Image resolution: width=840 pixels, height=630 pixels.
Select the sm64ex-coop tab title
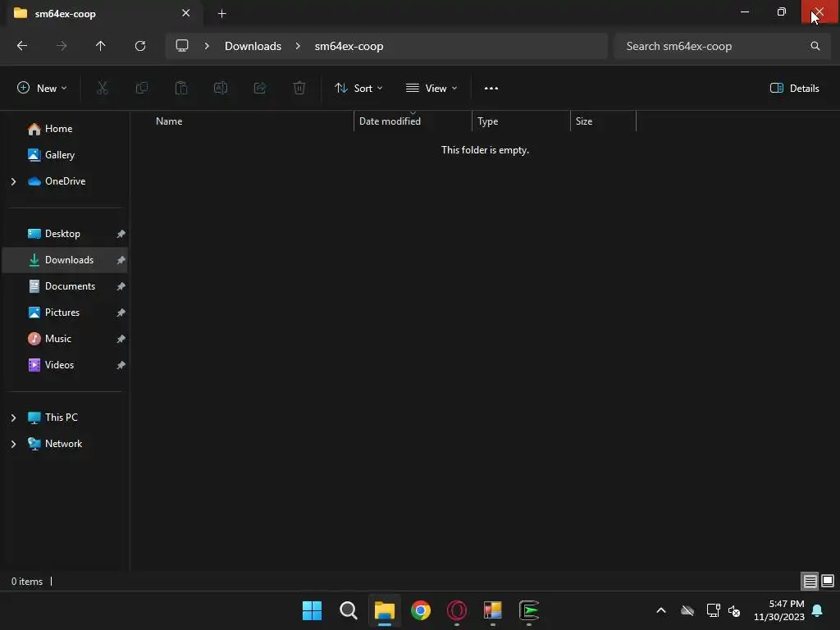tap(65, 14)
